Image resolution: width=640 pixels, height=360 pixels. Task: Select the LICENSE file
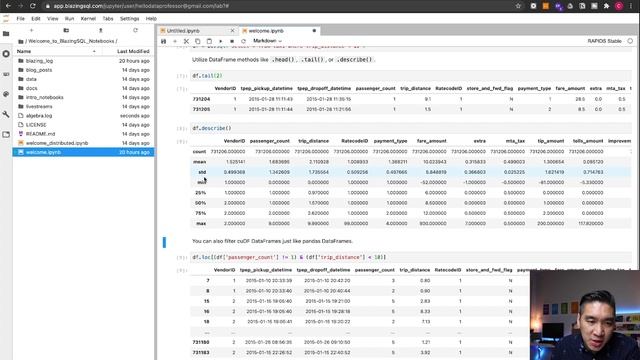click(83, 125)
